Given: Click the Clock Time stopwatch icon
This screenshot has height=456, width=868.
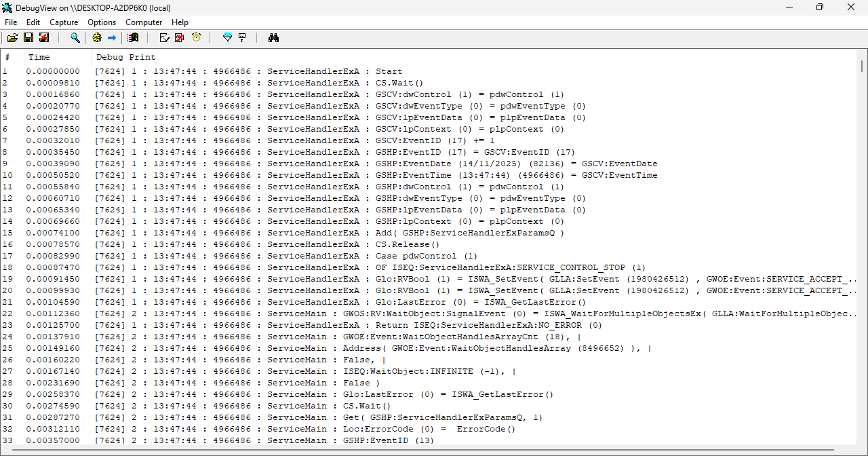Looking at the screenshot, I should (196, 38).
